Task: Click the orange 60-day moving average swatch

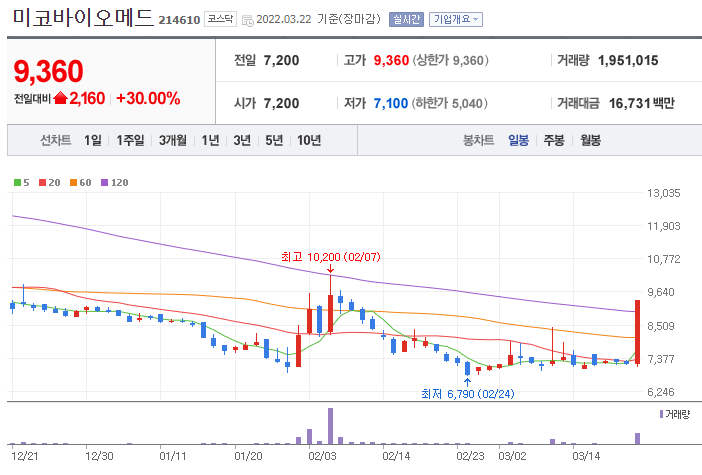Action: pyautogui.click(x=73, y=182)
